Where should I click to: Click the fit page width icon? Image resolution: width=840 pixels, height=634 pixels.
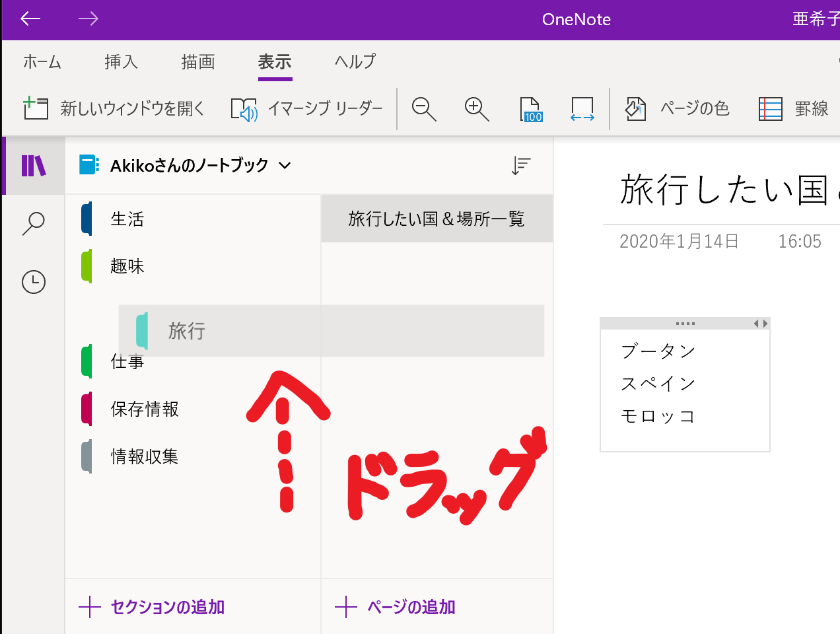coord(582,109)
